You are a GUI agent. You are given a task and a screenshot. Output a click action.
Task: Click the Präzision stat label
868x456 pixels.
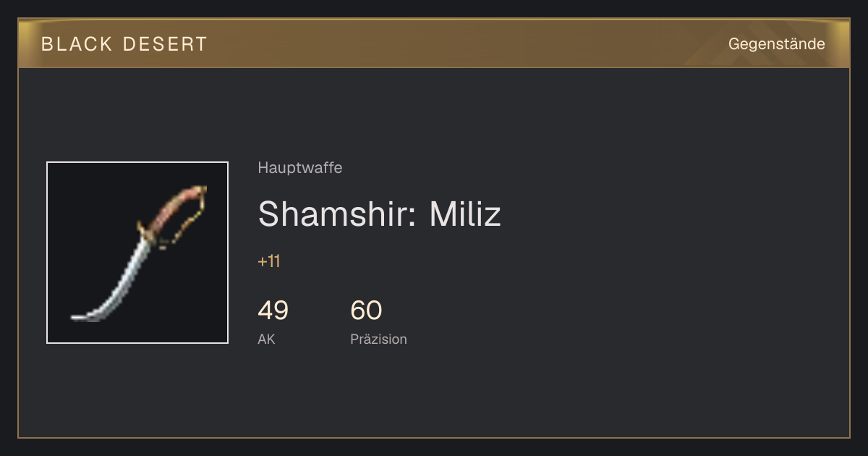[378, 339]
